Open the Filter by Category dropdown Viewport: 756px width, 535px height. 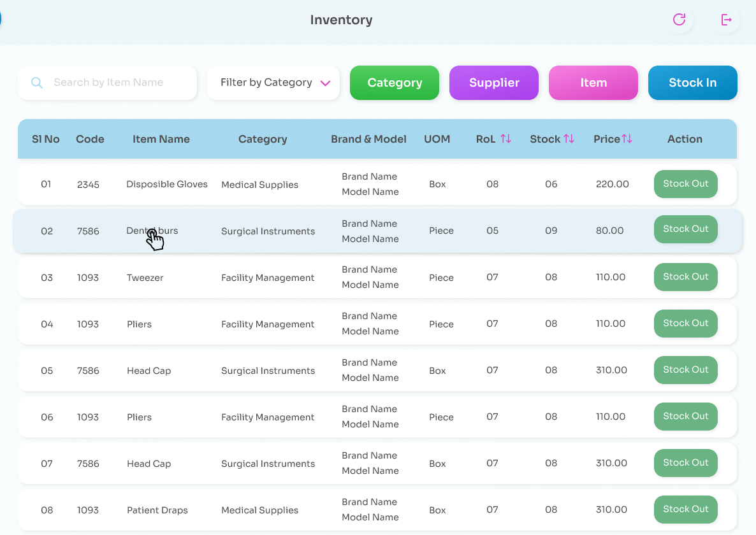coord(273,83)
